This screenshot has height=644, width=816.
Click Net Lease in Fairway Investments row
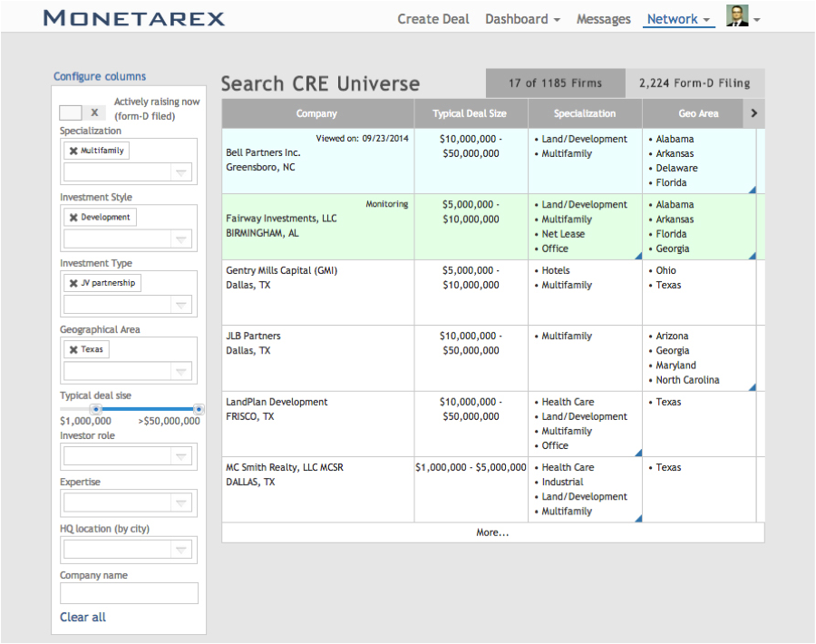coord(563,234)
